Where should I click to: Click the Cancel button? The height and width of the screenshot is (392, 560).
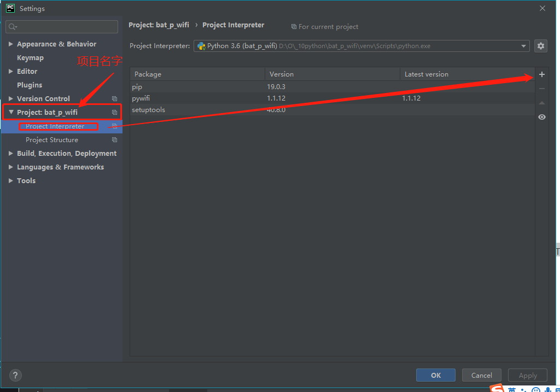(481, 375)
